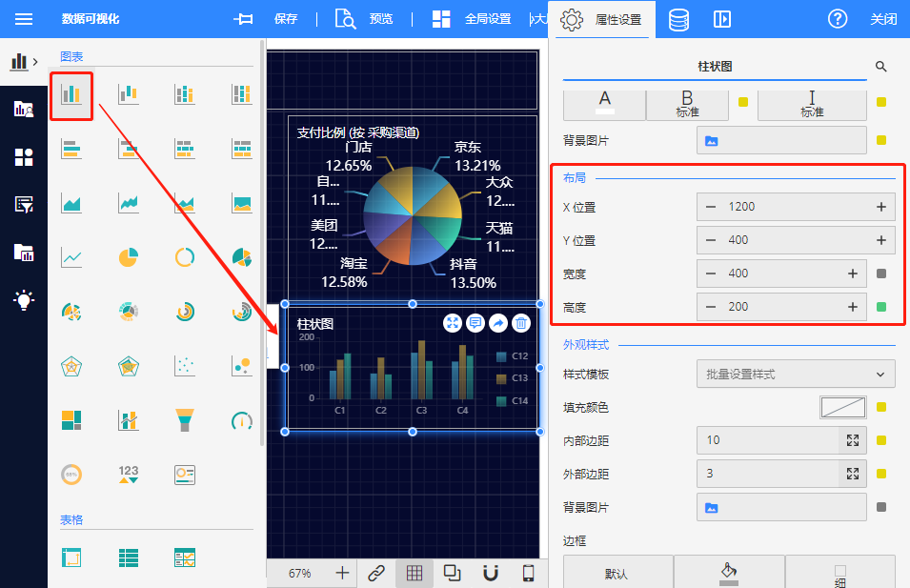Toggle the magnet snap icon

pos(491,573)
